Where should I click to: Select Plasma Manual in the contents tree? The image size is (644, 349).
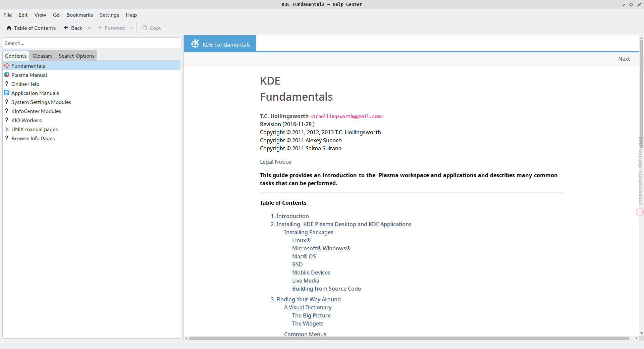(x=92, y=75)
